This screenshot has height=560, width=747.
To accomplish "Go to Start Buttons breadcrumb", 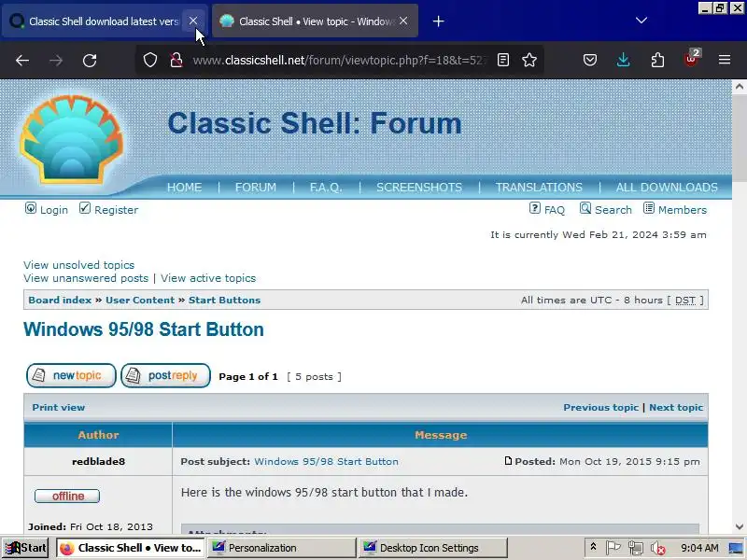I will [224, 300].
